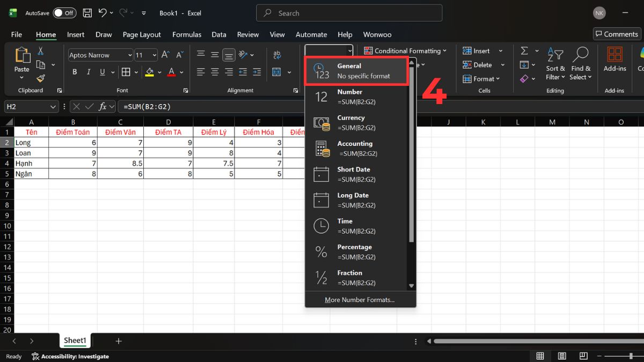Viewport: 644px width, 362px height.
Task: Open Find & Select
Action: [x=580, y=63]
